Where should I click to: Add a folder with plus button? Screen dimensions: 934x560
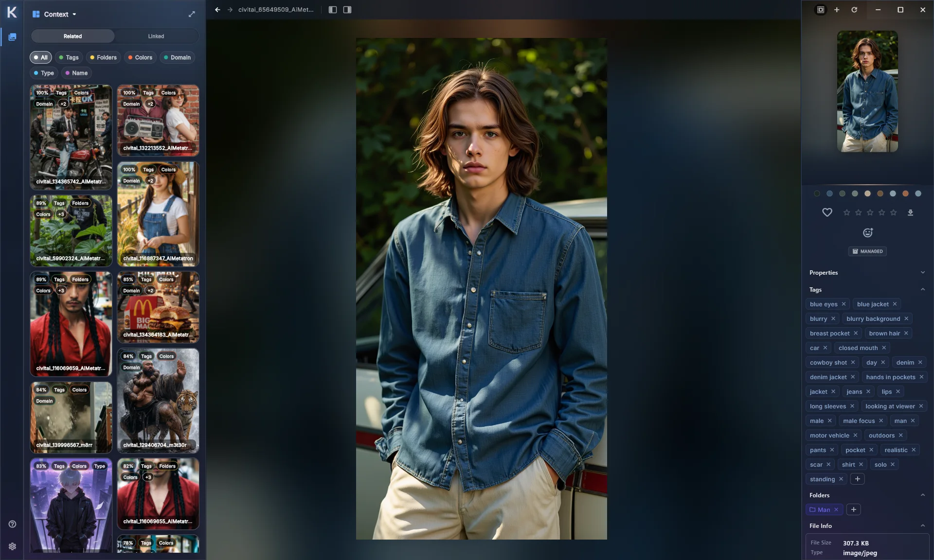[854, 510]
